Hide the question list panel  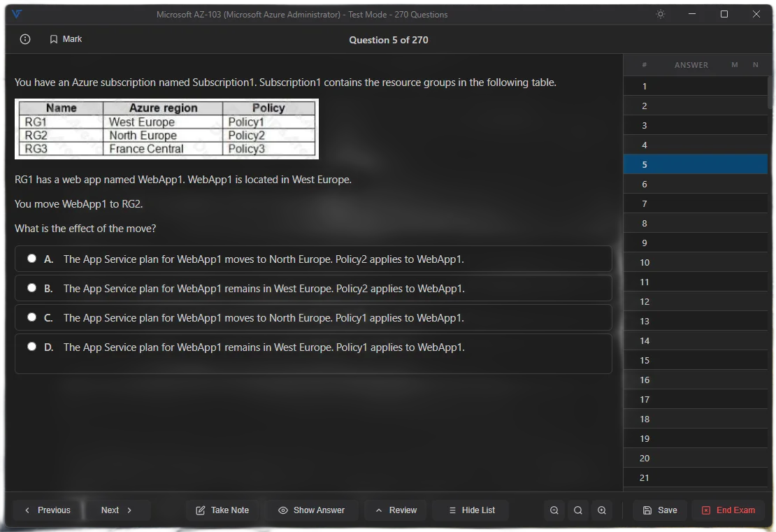470,510
